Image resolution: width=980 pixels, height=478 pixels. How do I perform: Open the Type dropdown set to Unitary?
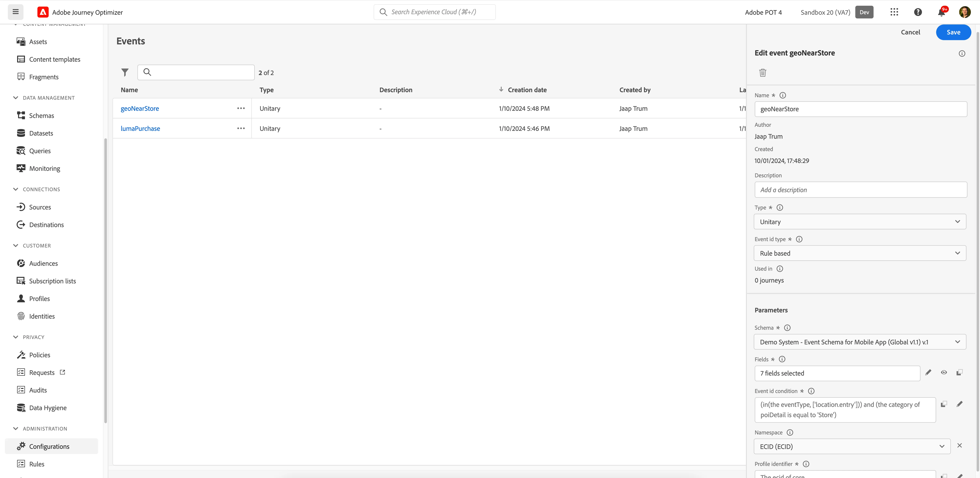[x=860, y=222]
